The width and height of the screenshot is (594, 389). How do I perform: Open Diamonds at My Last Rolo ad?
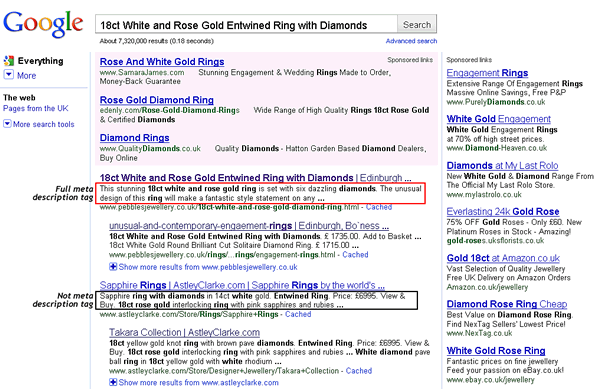[502, 166]
